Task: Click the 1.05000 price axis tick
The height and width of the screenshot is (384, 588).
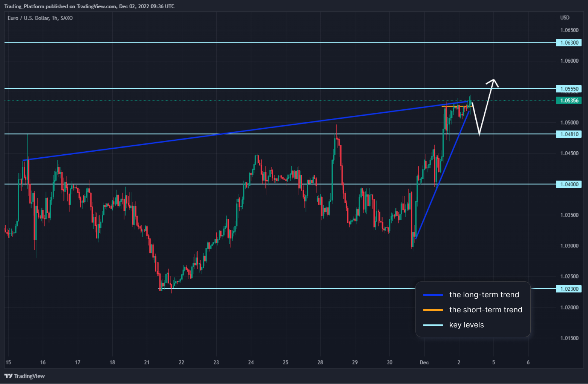Action: (x=569, y=123)
